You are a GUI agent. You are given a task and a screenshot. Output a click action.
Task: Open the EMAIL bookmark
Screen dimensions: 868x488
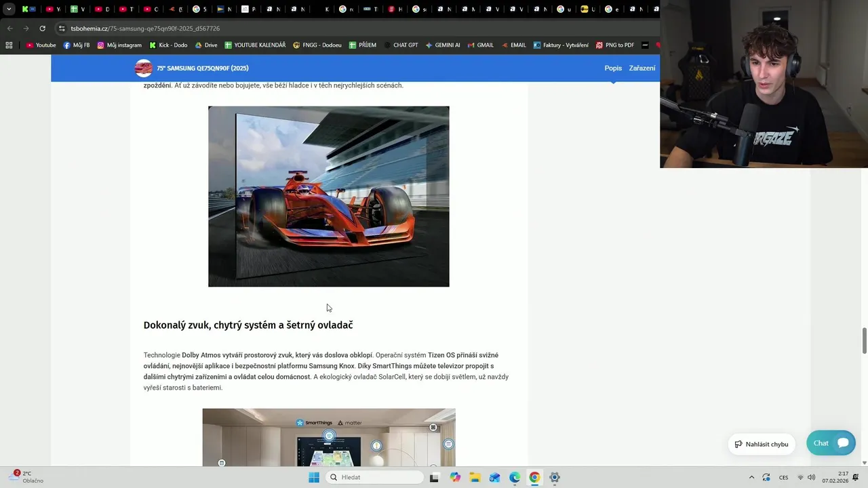tap(513, 45)
